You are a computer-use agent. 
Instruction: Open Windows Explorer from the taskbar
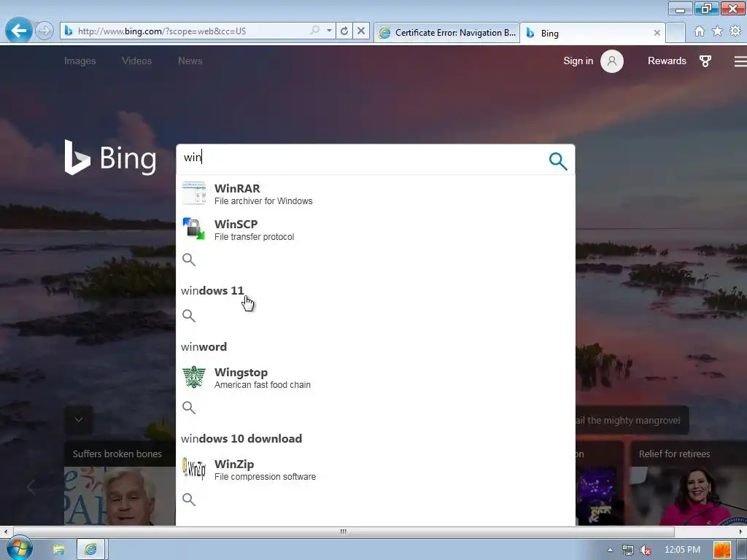click(x=58, y=550)
